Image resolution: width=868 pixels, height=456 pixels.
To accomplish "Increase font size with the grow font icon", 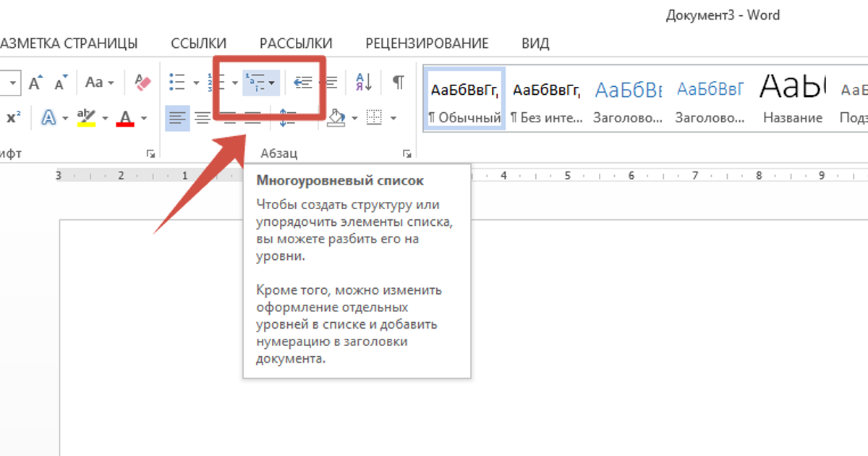I will coord(36,83).
